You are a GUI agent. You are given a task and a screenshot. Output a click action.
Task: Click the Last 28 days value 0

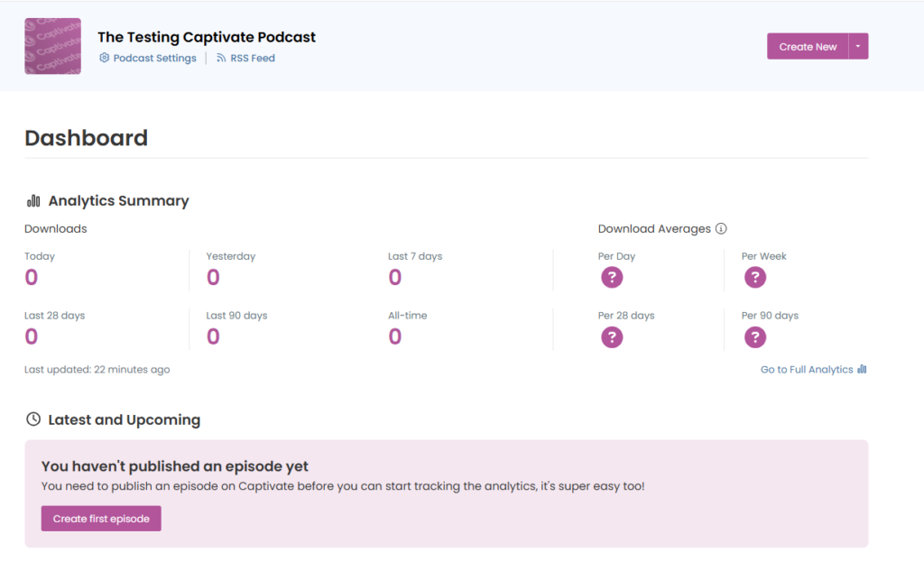point(32,336)
